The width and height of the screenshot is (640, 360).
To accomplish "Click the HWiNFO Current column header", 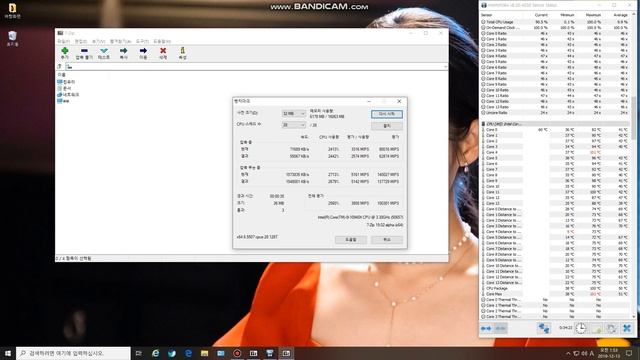I will (541, 15).
